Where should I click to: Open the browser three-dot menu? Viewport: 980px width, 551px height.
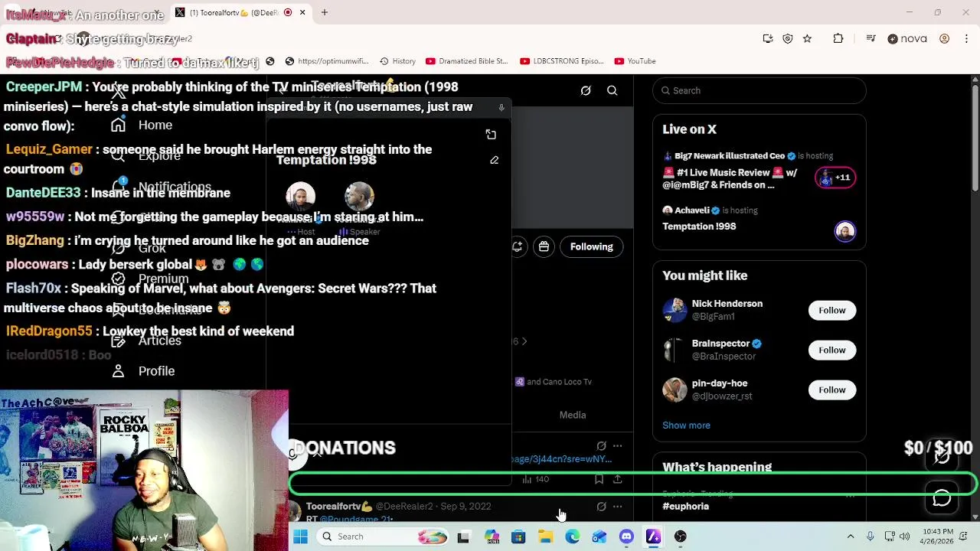pos(966,39)
